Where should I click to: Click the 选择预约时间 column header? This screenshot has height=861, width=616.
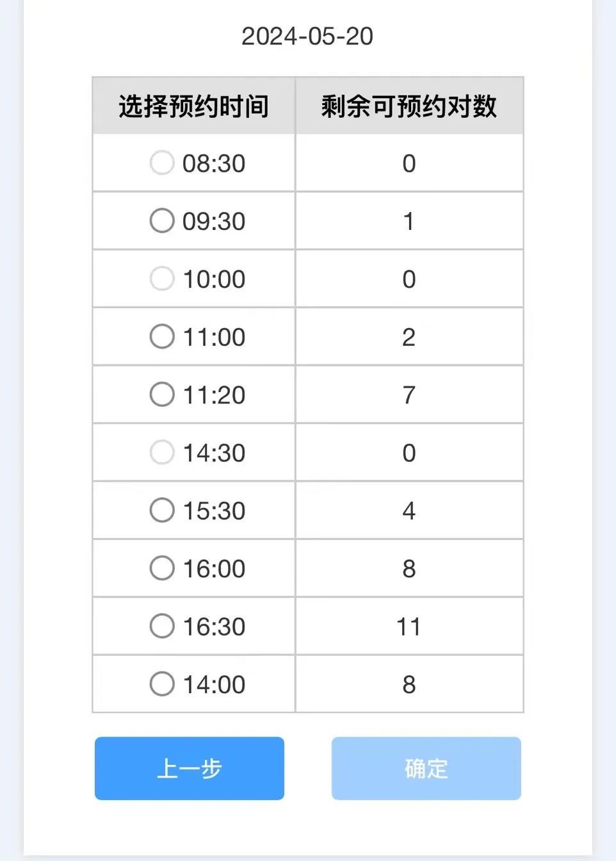point(193,106)
